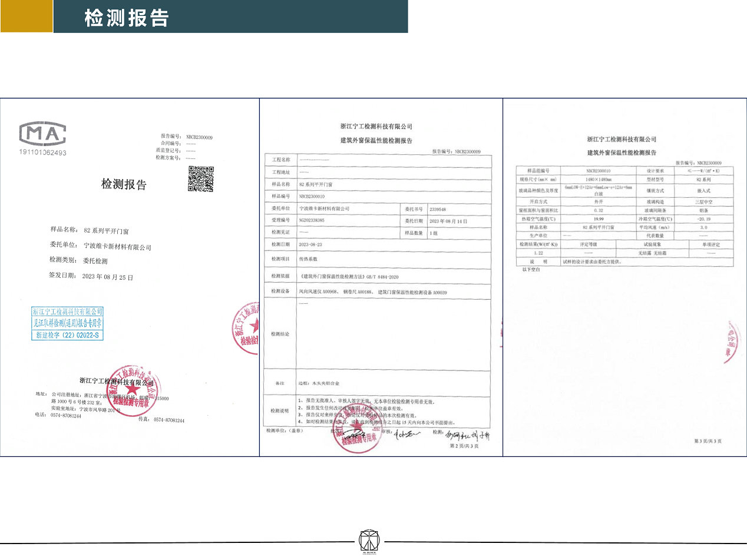Click the 检测结论 row label on page 2
This screenshot has height=560, width=747.
coord(280,334)
